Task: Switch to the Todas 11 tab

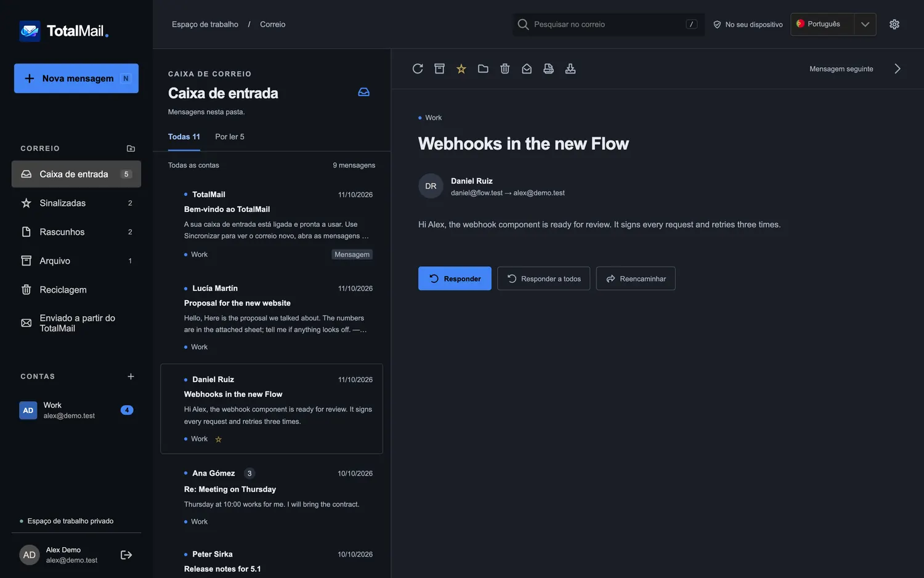Action: [x=184, y=137]
